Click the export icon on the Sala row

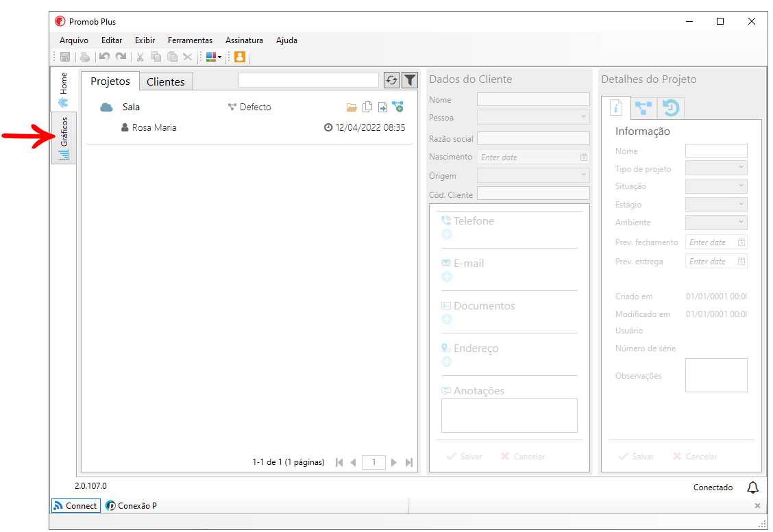[382, 107]
